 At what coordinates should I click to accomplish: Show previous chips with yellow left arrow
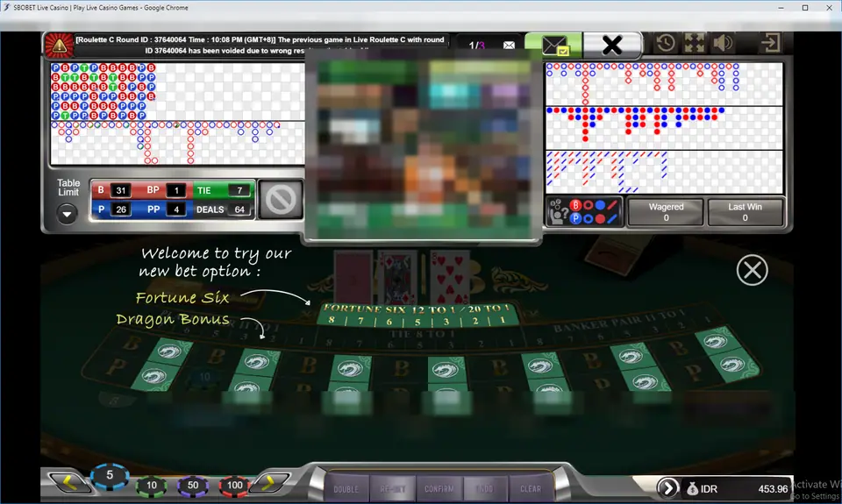point(69,482)
